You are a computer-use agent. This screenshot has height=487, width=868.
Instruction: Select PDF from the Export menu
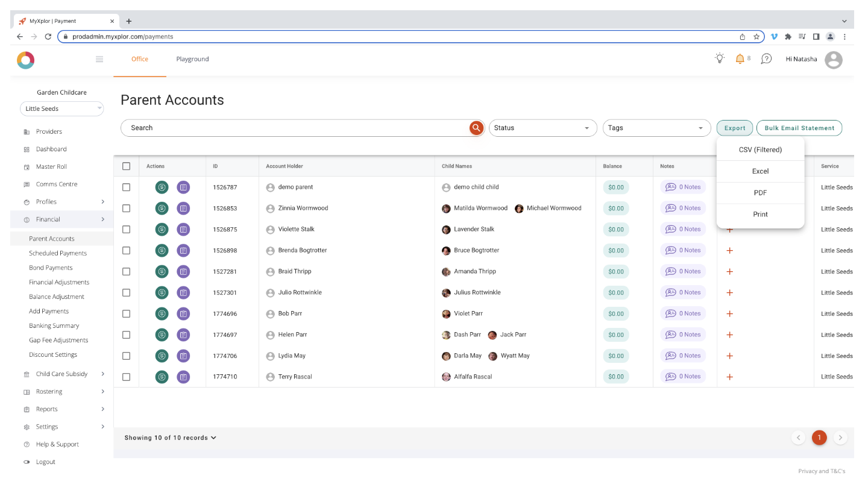(760, 192)
